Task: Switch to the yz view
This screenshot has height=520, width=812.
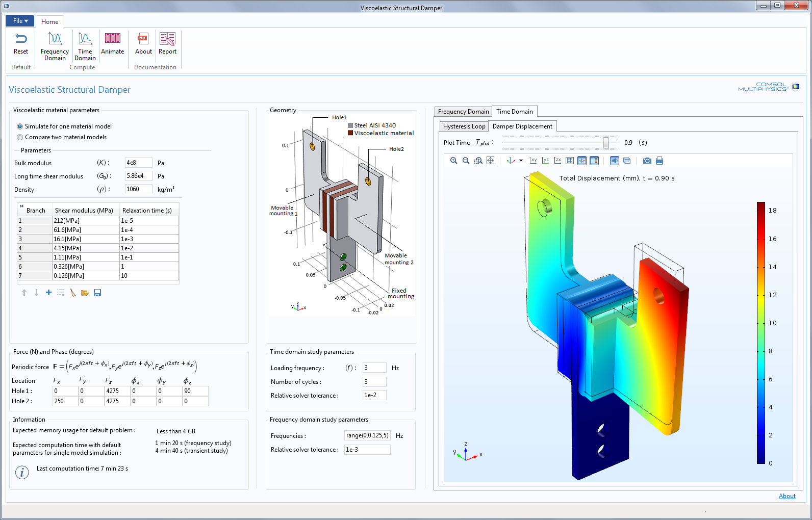Action: click(545, 161)
